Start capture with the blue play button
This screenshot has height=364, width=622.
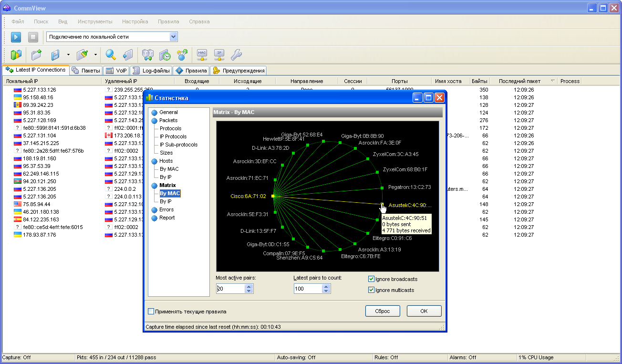[x=16, y=37]
